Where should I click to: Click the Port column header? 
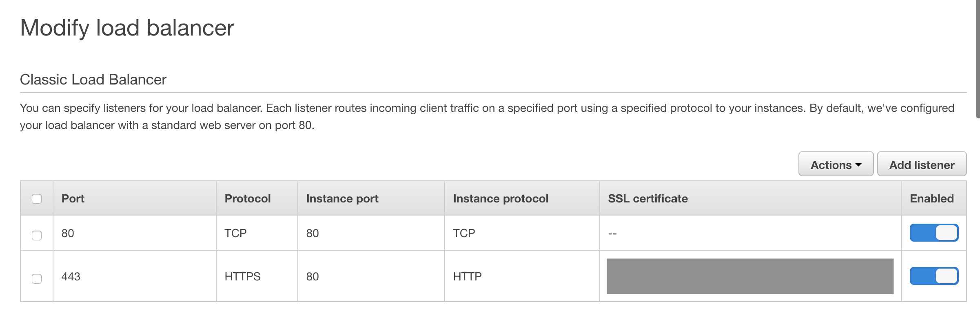[x=73, y=199]
